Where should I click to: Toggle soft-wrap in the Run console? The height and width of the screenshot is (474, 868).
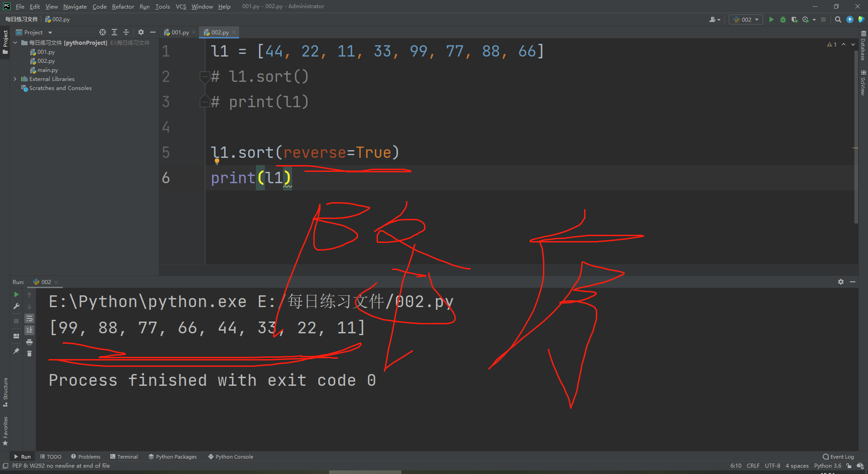tap(29, 318)
